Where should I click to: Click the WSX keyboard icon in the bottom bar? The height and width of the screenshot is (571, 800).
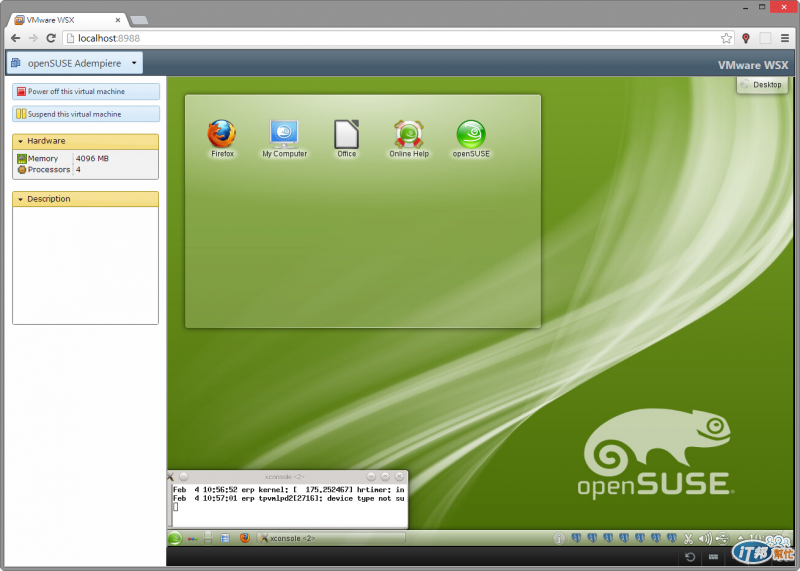point(713,557)
